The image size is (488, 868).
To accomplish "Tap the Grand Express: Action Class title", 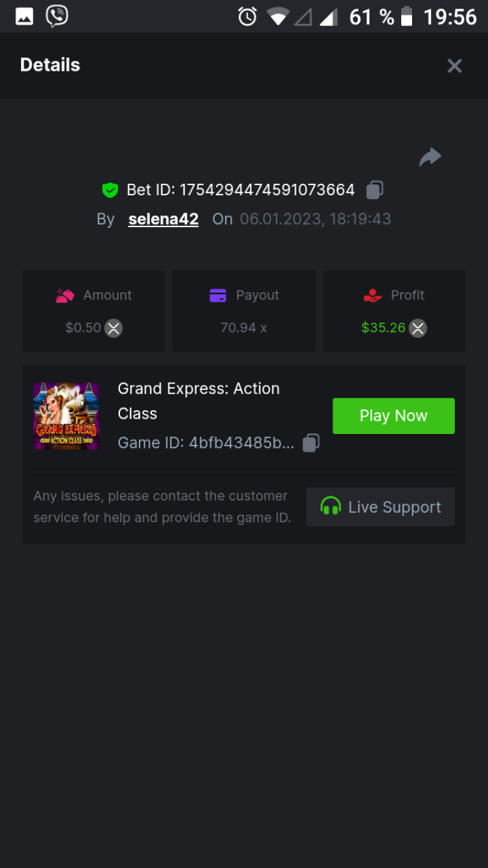I will coord(199,401).
